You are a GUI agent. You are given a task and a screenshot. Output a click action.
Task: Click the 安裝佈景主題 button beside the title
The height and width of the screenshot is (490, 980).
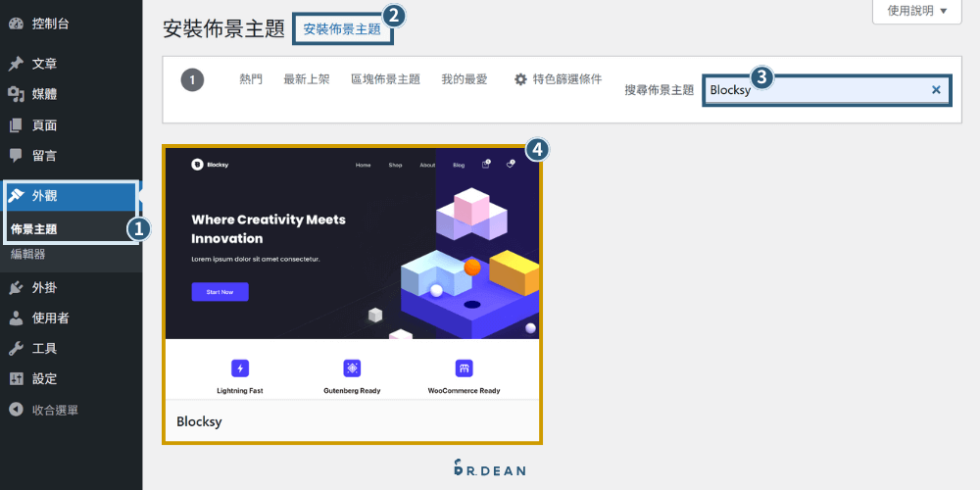click(x=342, y=28)
